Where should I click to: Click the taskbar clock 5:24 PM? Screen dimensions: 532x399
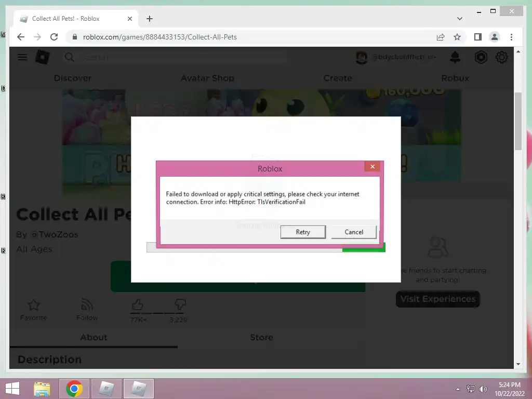pyautogui.click(x=509, y=385)
